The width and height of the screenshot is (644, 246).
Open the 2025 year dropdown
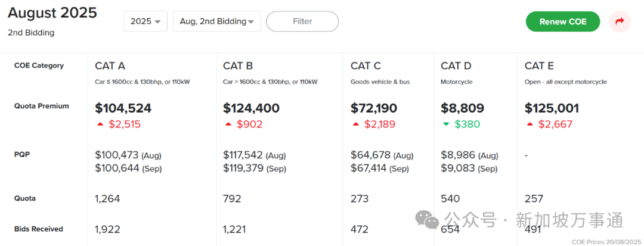click(x=145, y=21)
